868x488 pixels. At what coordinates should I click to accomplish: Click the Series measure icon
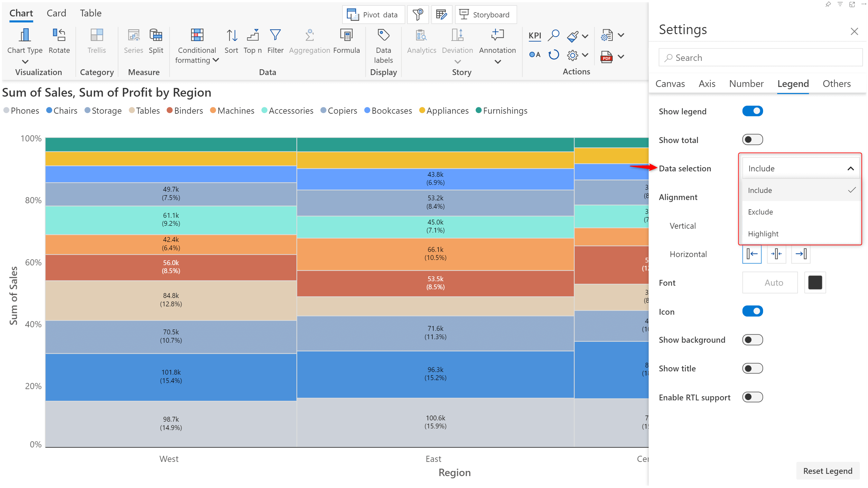(x=134, y=35)
